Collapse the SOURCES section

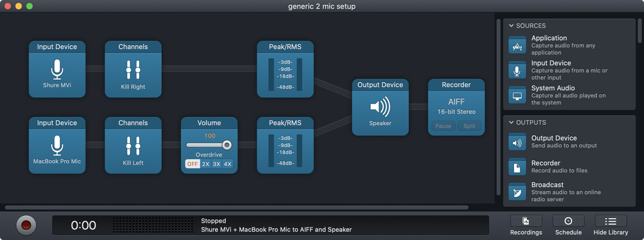point(511,26)
